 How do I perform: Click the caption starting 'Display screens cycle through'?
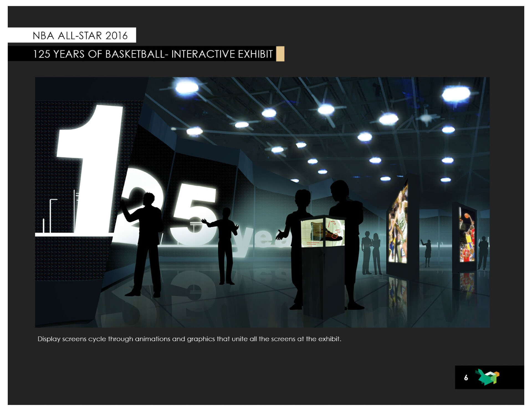(x=189, y=339)
